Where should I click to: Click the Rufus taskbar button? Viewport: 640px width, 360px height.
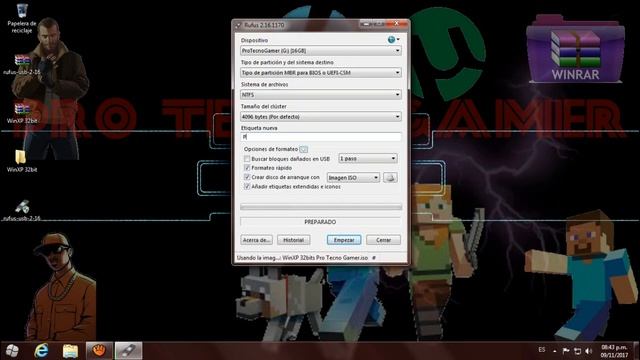click(128, 351)
